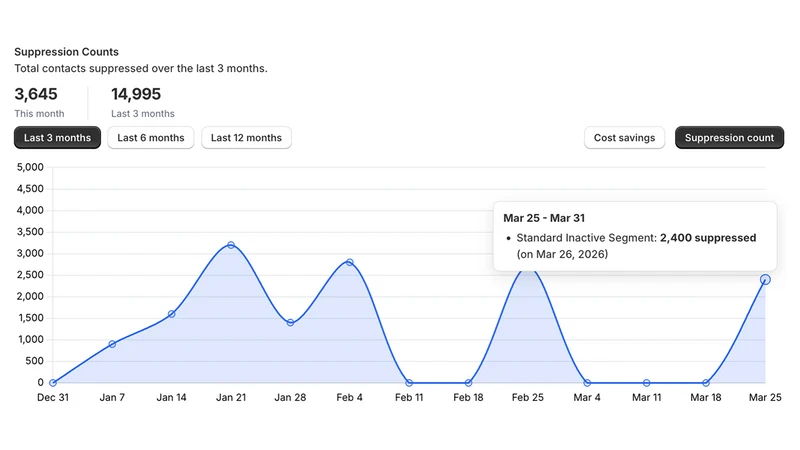Click the Mar 11 data point
This screenshot has width=800, height=450.
(646, 383)
